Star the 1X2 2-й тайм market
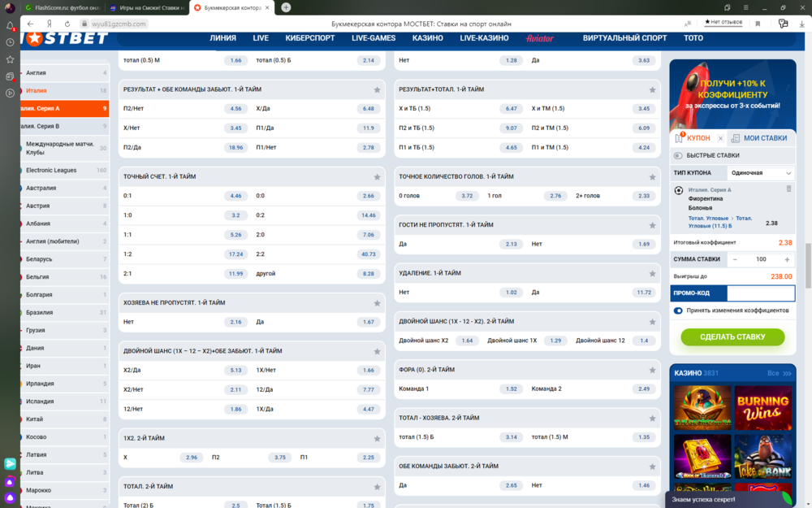 coord(377,439)
